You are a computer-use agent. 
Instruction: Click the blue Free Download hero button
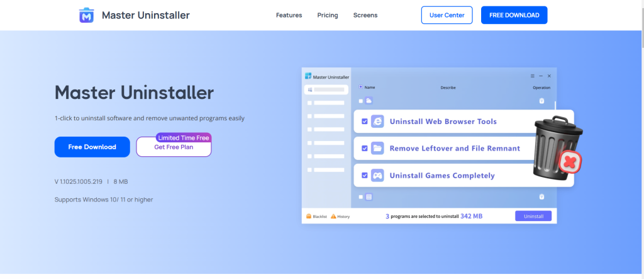pos(92,147)
